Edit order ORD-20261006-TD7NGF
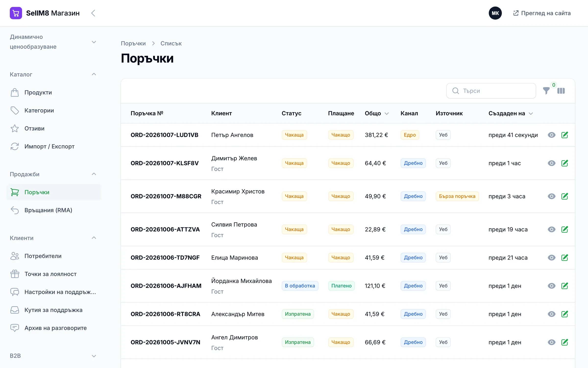 [x=564, y=258]
